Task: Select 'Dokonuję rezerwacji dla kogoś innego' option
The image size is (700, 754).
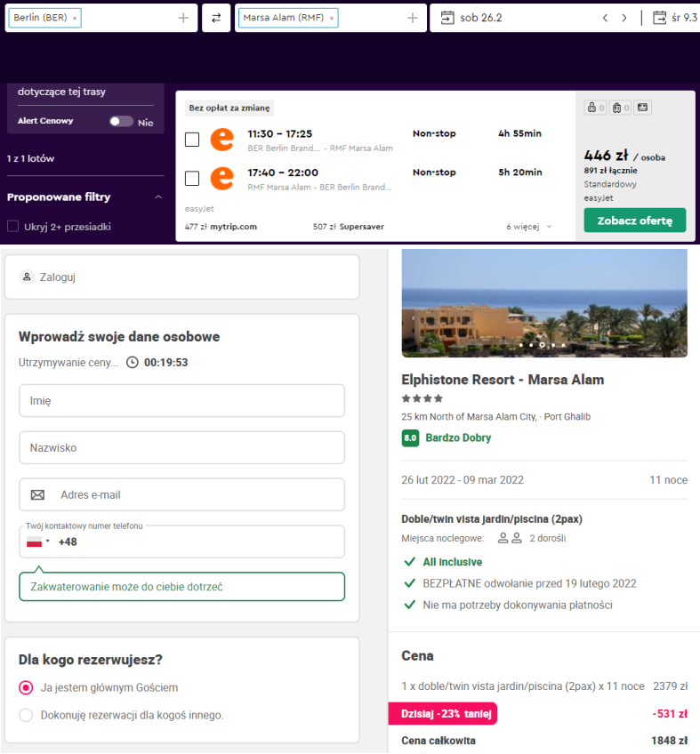Action: coord(26,715)
